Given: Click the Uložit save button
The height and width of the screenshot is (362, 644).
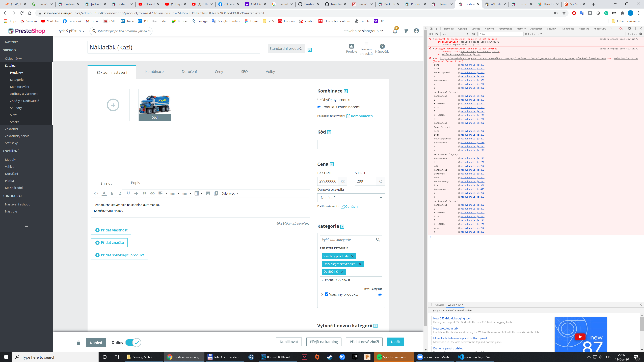Looking at the screenshot, I should (395, 342).
